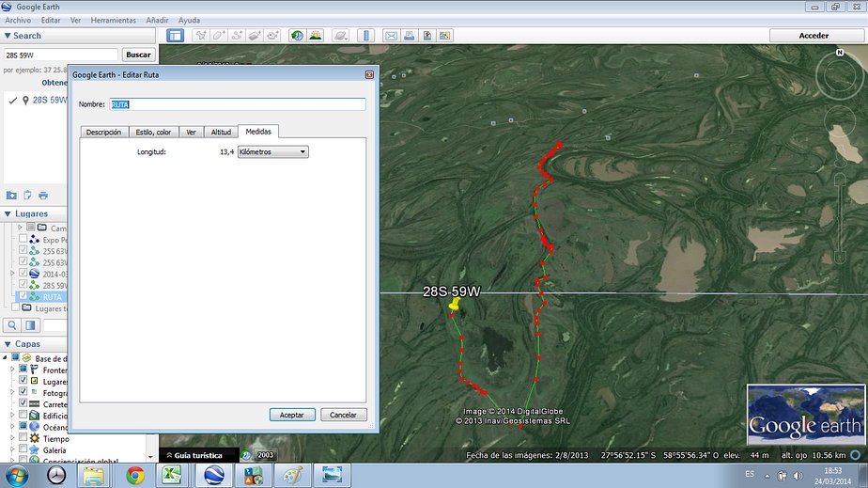Expand the Océano layer tree node
The image size is (868, 488).
(12, 426)
